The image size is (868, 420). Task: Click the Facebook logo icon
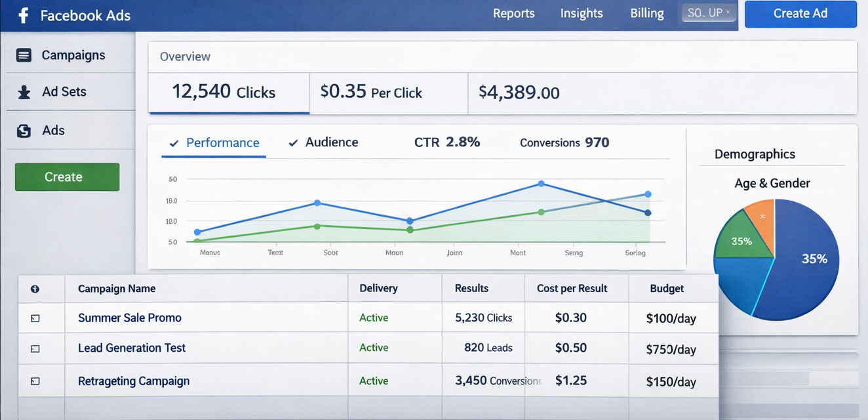click(x=23, y=15)
